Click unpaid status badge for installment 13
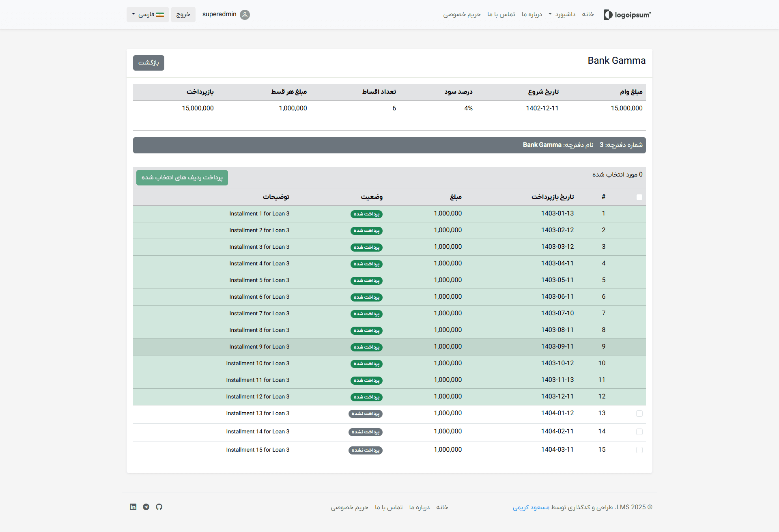Image resolution: width=779 pixels, height=532 pixels. coord(366,414)
